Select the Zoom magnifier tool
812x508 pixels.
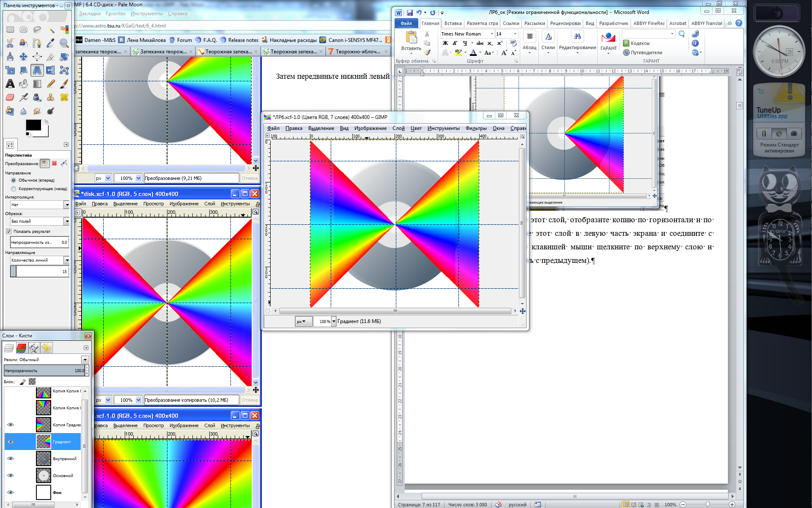64,43
